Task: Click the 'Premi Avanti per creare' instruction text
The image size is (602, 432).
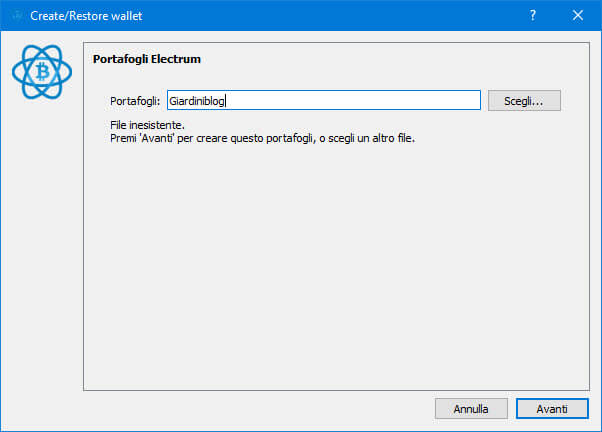Action: (263, 138)
